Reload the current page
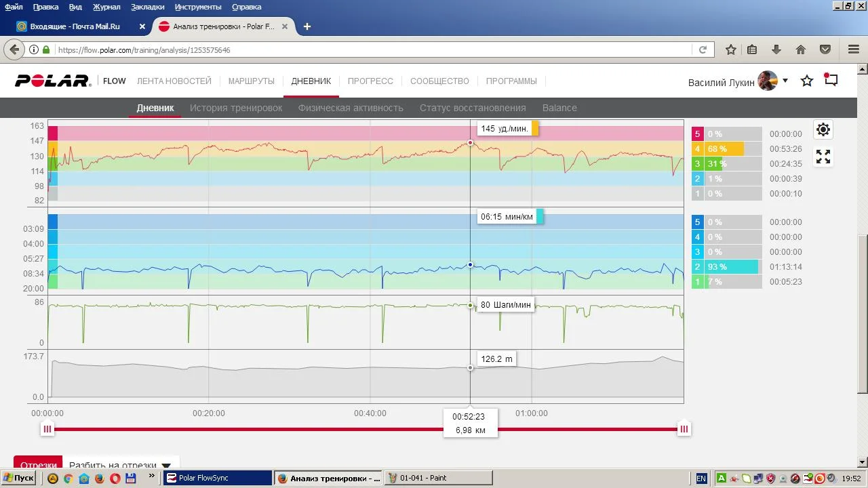The height and width of the screenshot is (488, 868). (703, 49)
